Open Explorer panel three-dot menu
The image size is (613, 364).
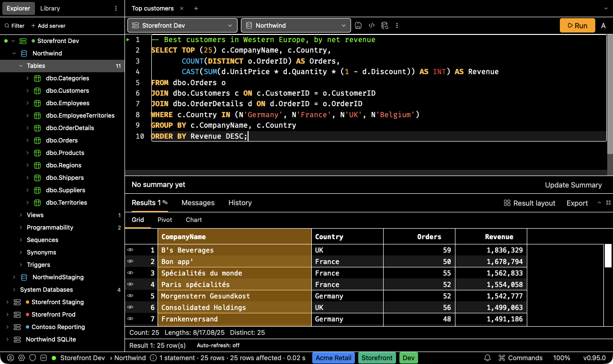coord(116,9)
